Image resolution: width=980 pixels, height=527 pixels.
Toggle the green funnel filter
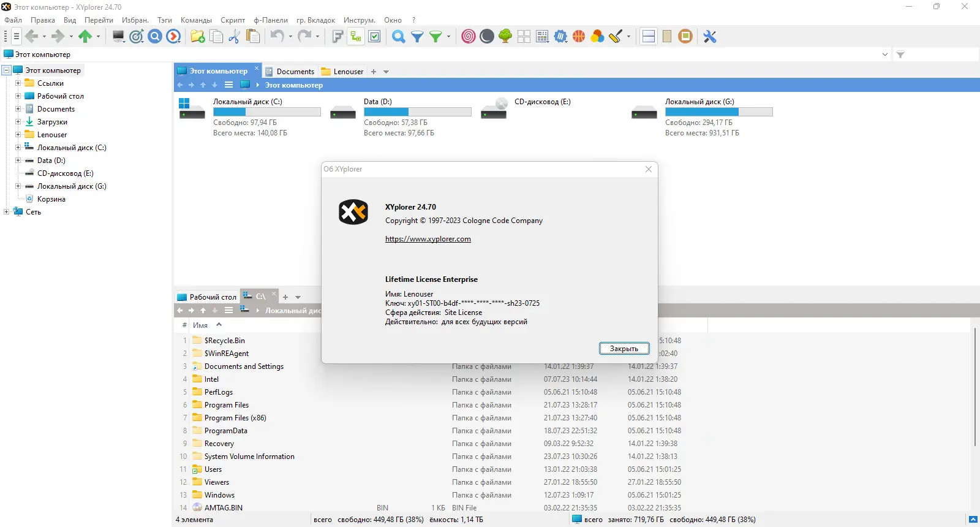click(435, 37)
